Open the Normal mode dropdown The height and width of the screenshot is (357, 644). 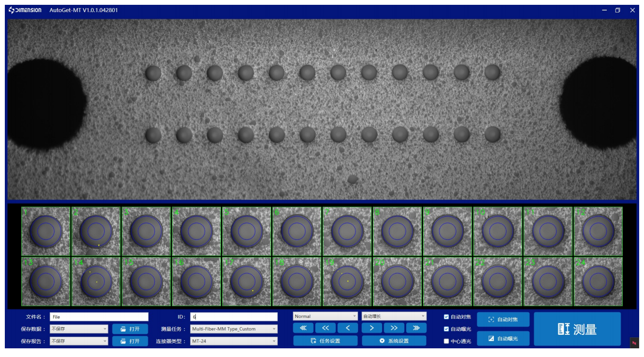pos(325,317)
